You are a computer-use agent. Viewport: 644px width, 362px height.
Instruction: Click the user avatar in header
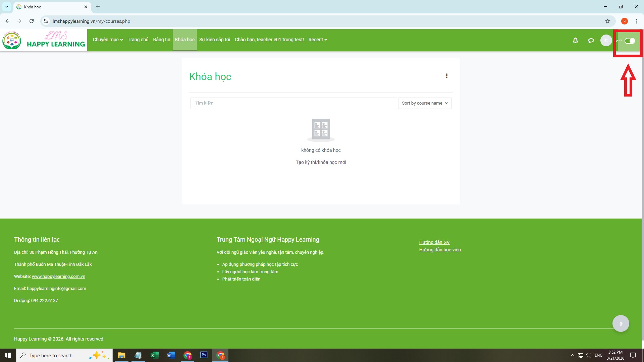606,41
